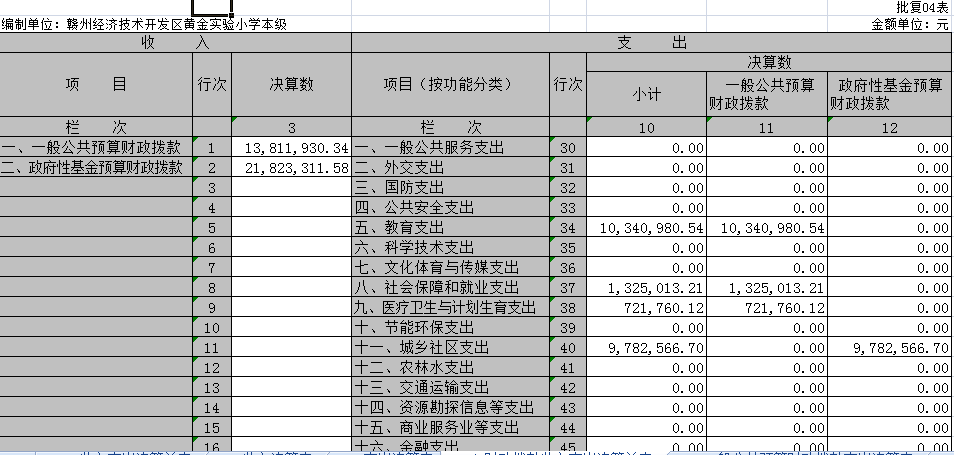The width and height of the screenshot is (954, 455).
Task: Select the income 行次 cell 5
Action: (212, 228)
